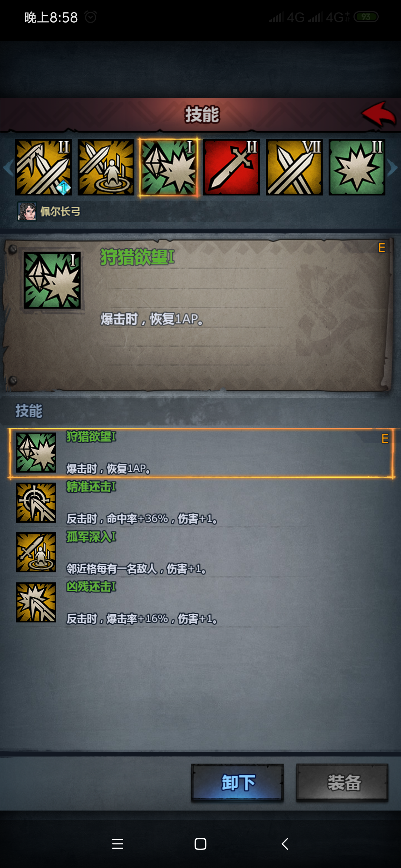The height and width of the screenshot is (868, 401).
Task: Tap the 佩尔长弓 character portrait
Action: click(x=27, y=211)
